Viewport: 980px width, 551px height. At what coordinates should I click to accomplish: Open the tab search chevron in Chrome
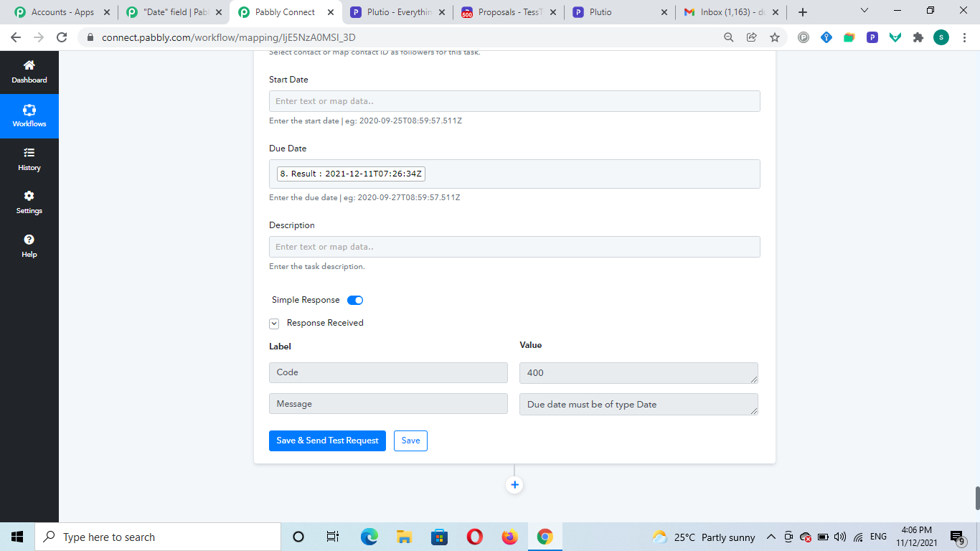tap(864, 11)
